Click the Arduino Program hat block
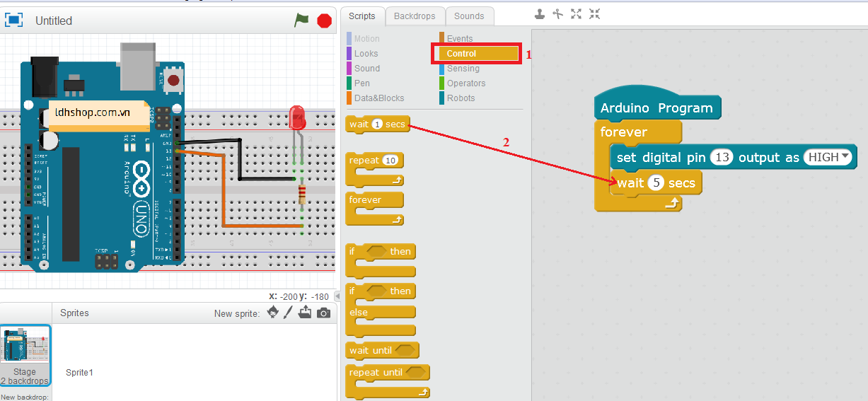Viewport: 868px width, 401px height. [656, 106]
